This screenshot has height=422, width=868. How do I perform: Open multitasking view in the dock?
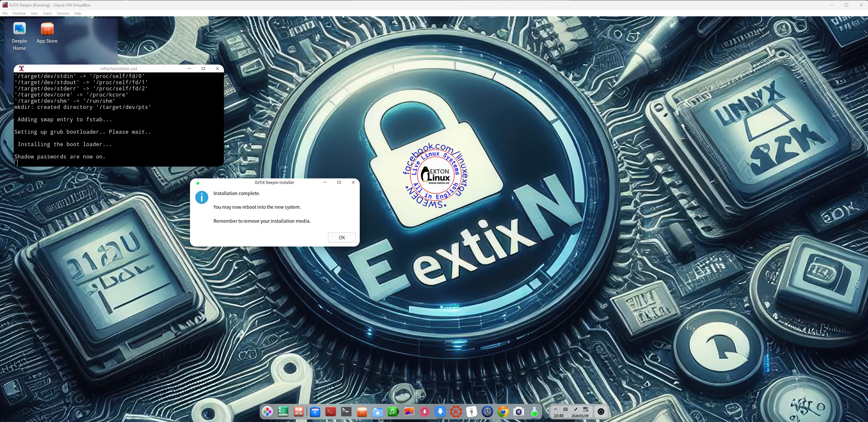[x=299, y=412]
